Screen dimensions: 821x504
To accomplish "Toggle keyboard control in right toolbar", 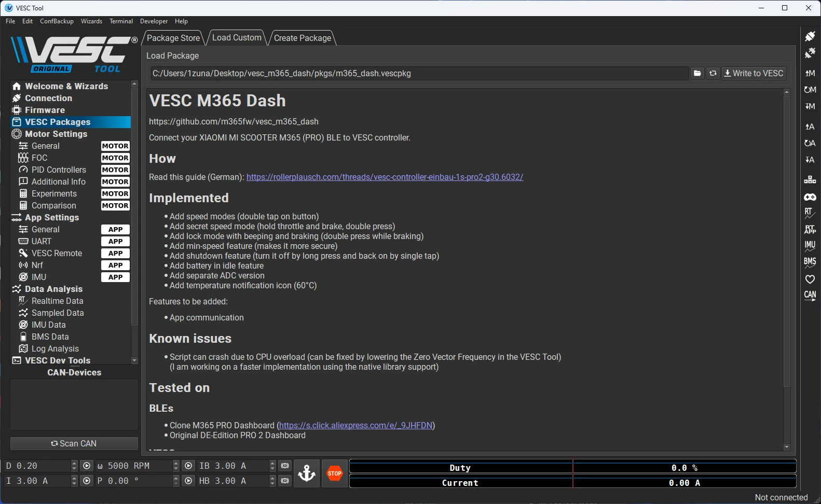I will point(810,180).
